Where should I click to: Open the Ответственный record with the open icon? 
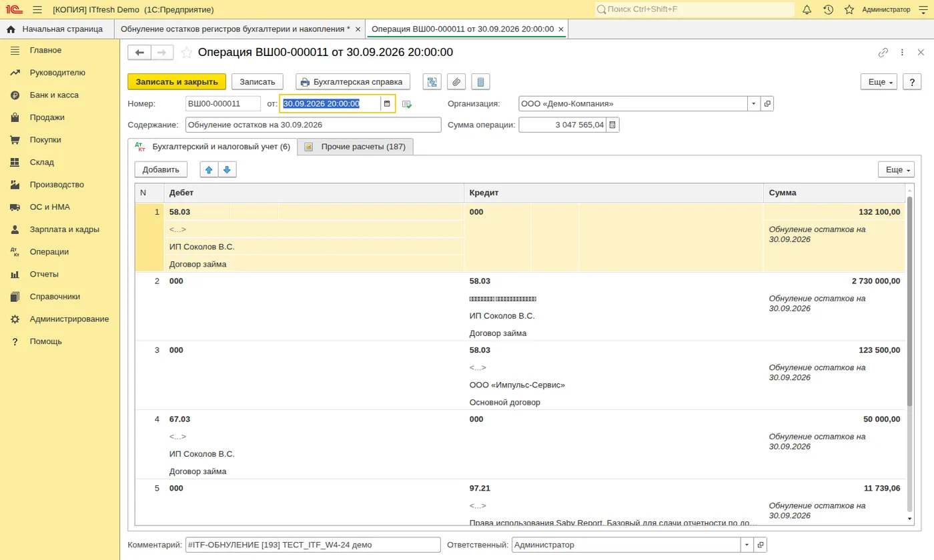click(x=760, y=545)
